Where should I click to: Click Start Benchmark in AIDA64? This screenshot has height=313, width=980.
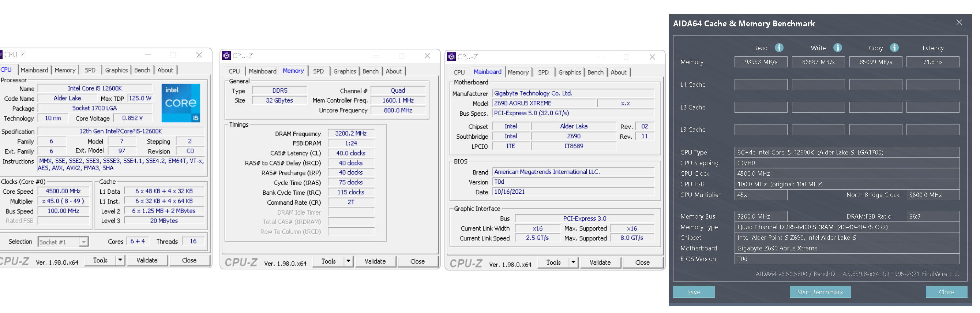click(x=820, y=292)
